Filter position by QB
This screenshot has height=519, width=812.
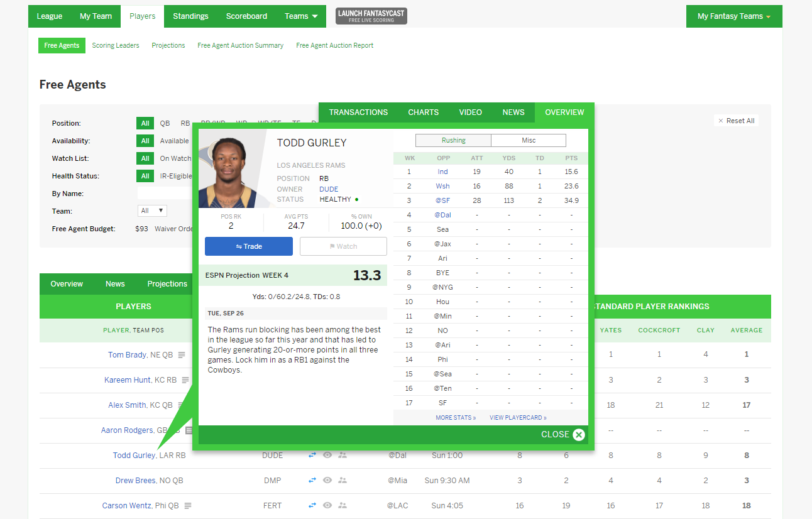click(x=165, y=123)
